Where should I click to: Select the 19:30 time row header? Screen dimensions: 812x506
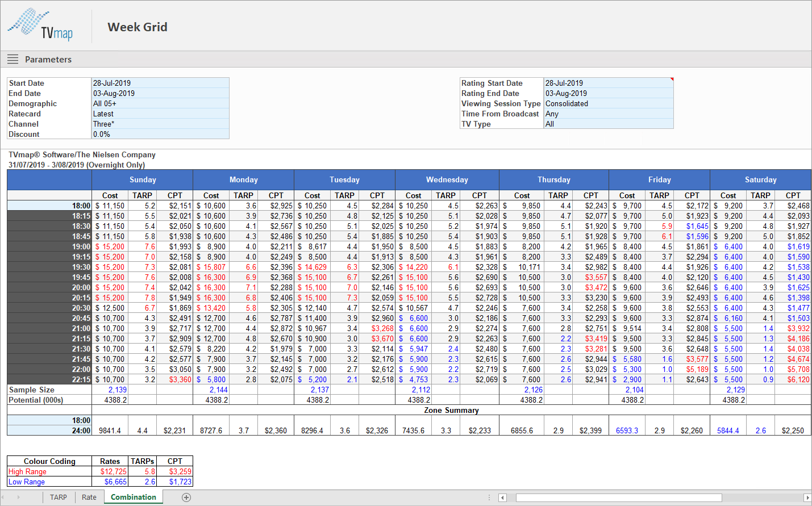coord(49,267)
